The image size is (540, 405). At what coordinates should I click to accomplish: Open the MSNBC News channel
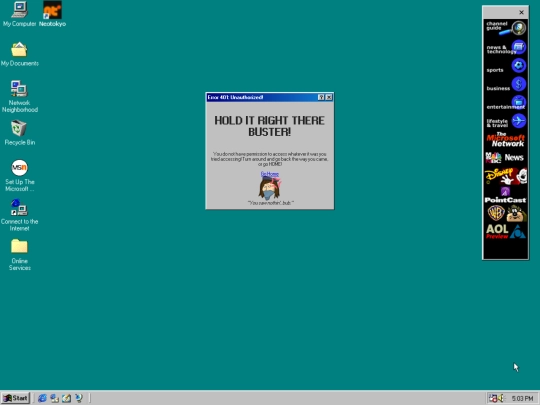[x=506, y=158]
